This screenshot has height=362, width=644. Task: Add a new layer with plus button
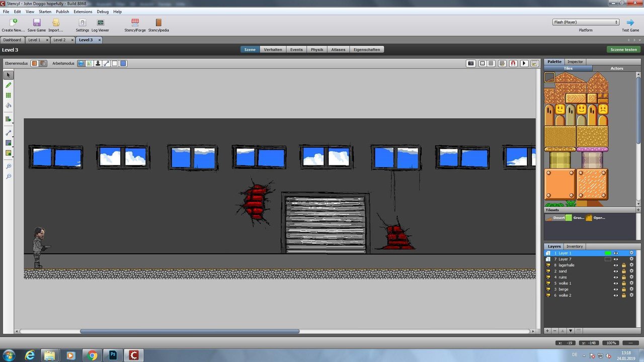point(547,330)
